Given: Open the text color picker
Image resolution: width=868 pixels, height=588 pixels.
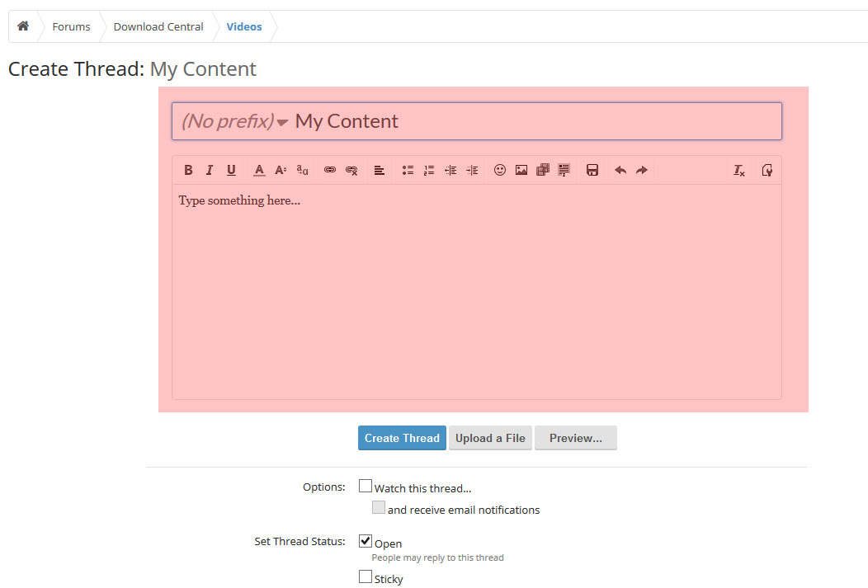Looking at the screenshot, I should pos(259,170).
